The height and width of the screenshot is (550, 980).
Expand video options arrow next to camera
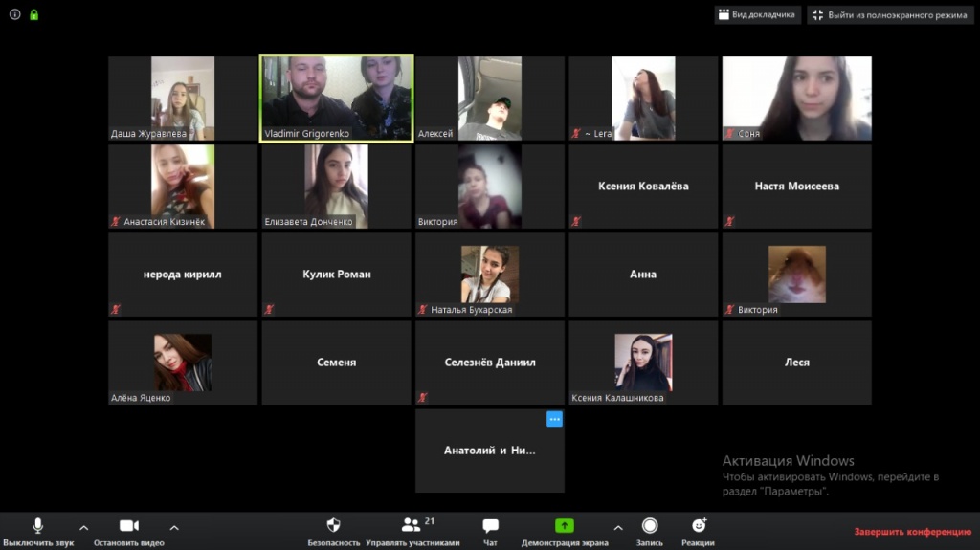(x=174, y=527)
